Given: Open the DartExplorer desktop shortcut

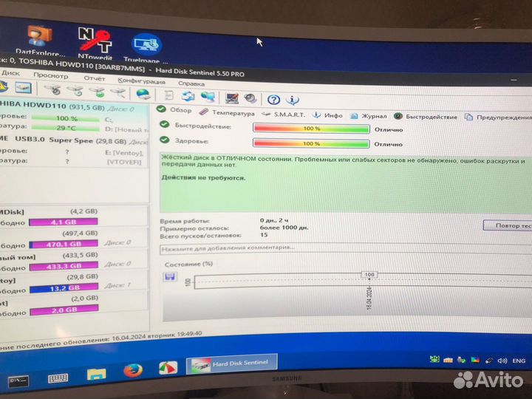Looking at the screenshot, I should [39, 40].
